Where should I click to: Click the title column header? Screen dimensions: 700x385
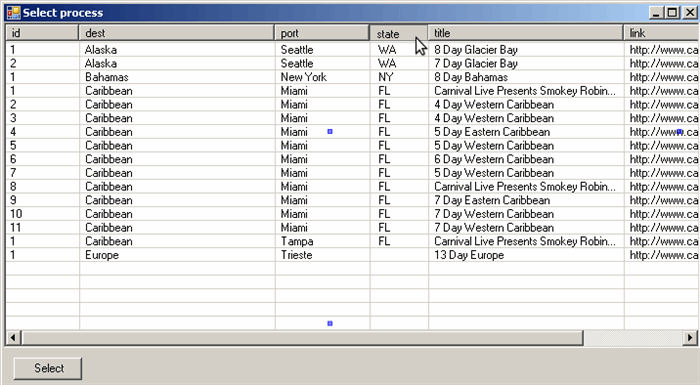(x=526, y=33)
